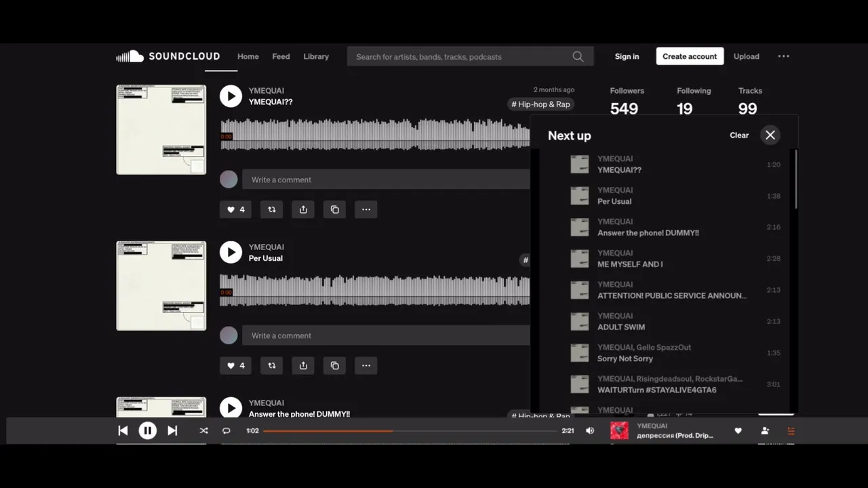Click the Hip-hop & Rap tag on YMEQUAI??

[540, 104]
